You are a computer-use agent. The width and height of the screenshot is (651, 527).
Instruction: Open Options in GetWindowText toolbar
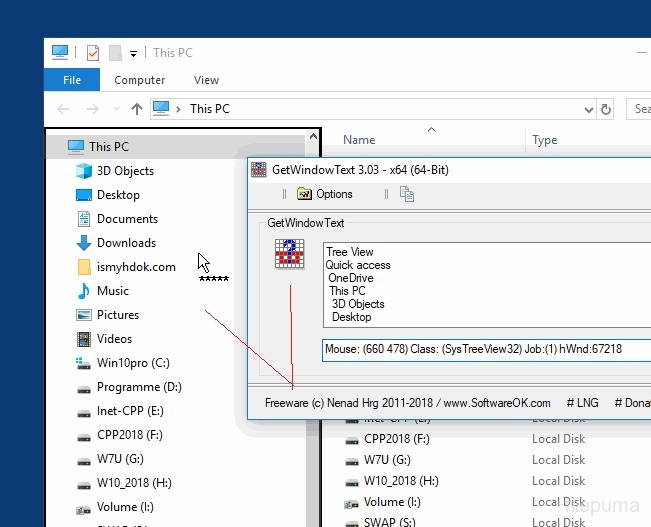pos(326,194)
